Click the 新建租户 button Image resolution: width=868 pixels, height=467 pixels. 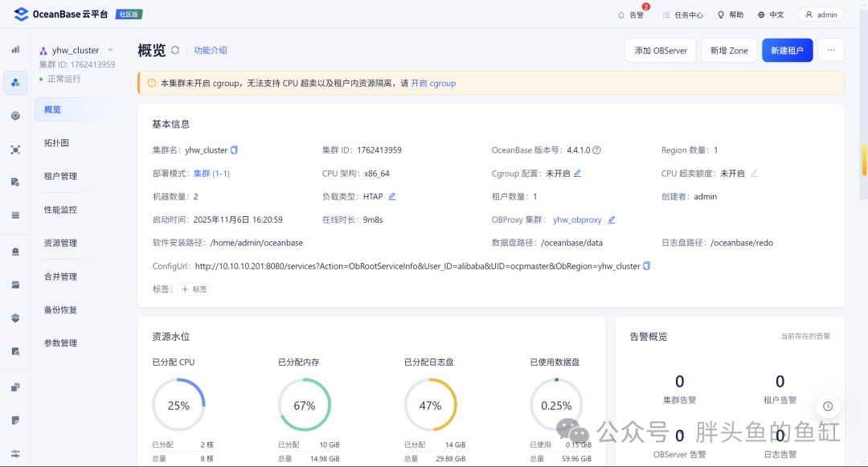click(x=787, y=51)
